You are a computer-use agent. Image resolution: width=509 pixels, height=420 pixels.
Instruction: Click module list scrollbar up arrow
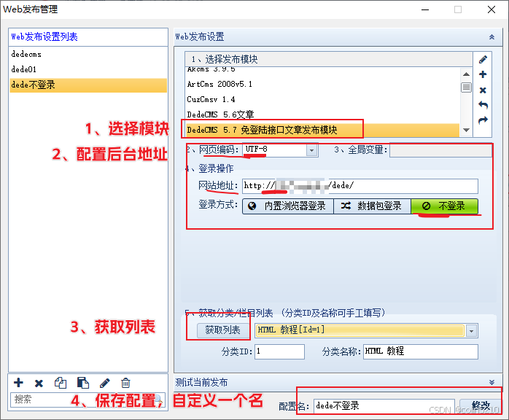tap(466, 74)
